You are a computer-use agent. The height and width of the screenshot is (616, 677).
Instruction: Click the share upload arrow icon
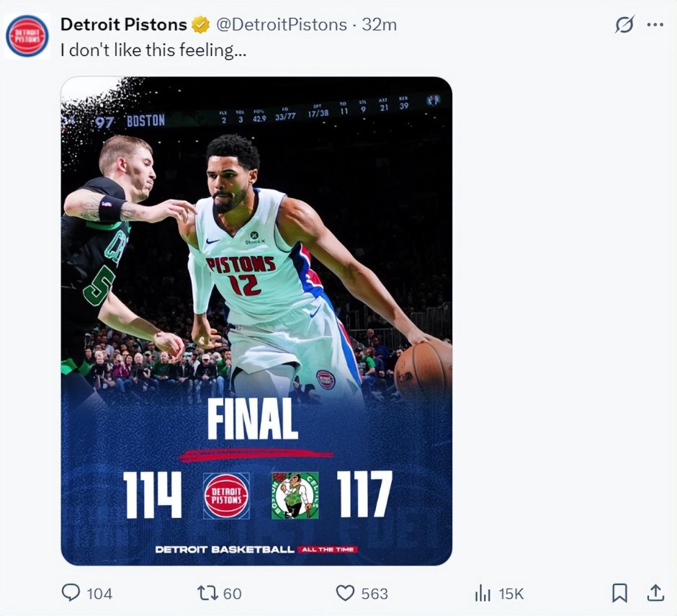[x=655, y=592]
